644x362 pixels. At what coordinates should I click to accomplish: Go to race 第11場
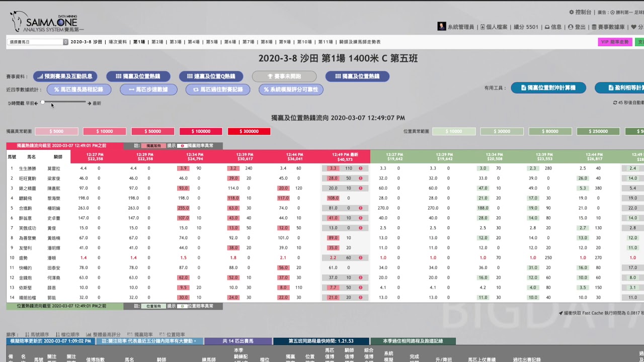[x=325, y=42]
